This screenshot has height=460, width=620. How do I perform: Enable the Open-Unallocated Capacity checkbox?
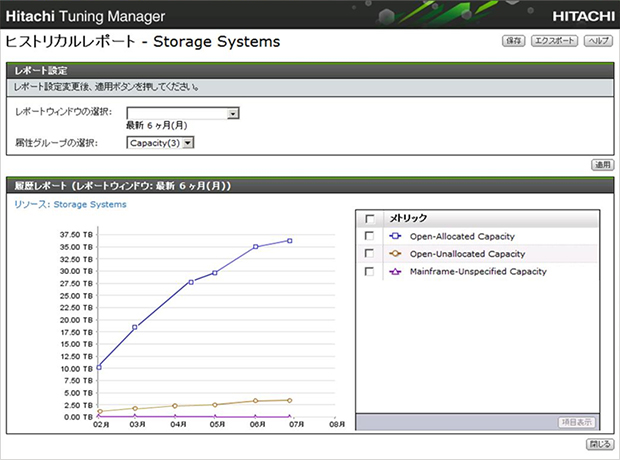[370, 254]
